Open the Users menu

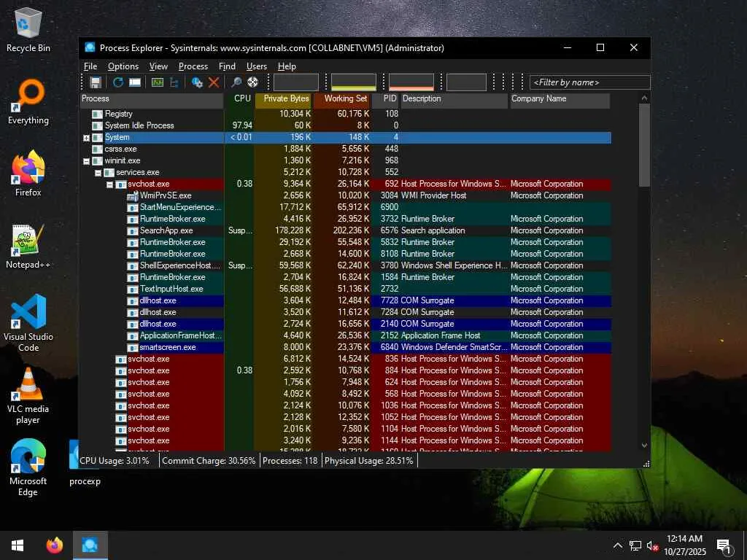coord(256,66)
